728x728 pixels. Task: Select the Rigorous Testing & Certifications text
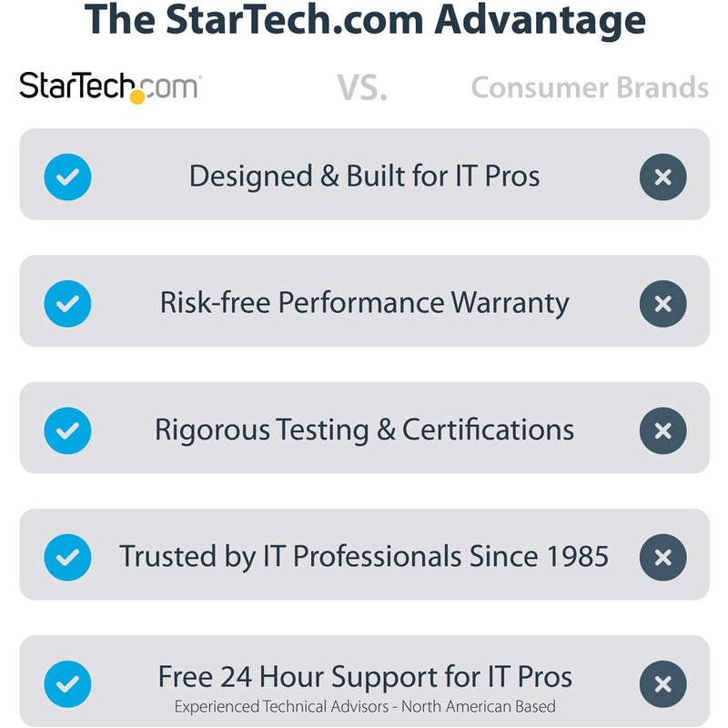(364, 430)
